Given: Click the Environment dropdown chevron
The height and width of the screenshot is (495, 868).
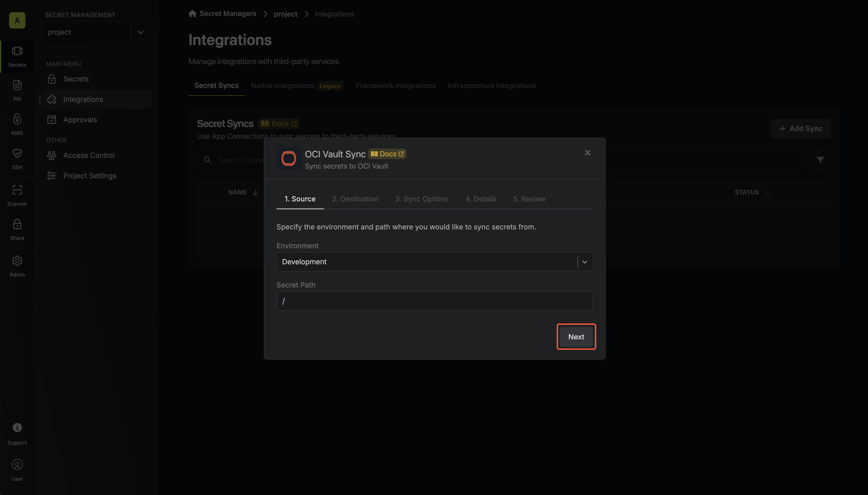Looking at the screenshot, I should point(584,262).
